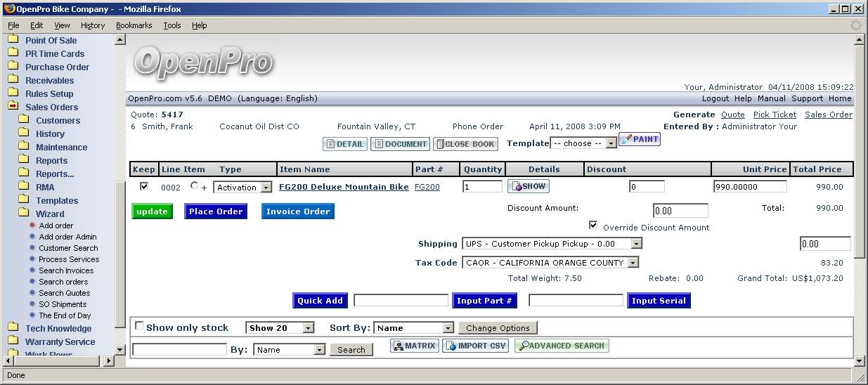
Task: Open the Pick Ticket generate link
Action: 775,115
